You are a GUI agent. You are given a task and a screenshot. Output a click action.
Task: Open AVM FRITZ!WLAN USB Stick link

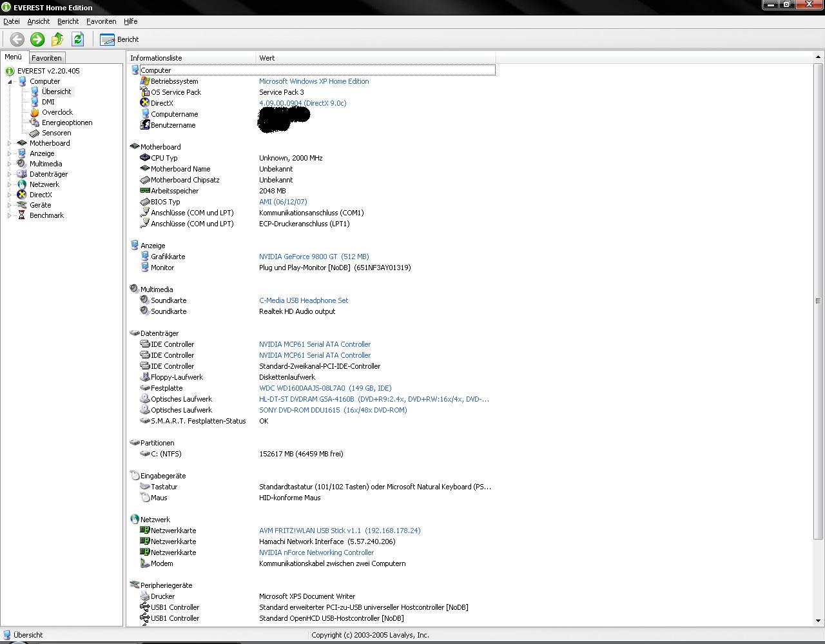coord(340,531)
